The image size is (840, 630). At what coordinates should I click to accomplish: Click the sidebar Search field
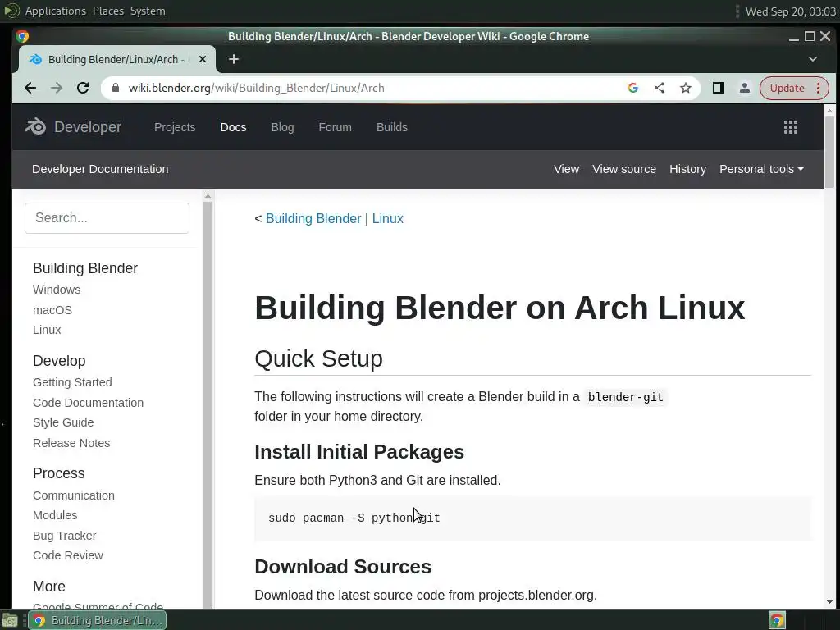(107, 218)
